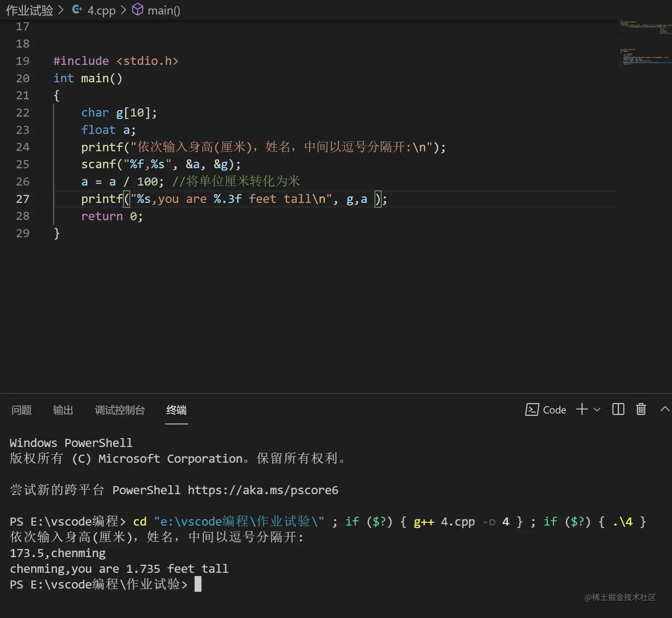672x618 pixels.
Task: Focus the terminal prompt PS E:\vscode编程\作业试验>
Action: pyautogui.click(x=99, y=584)
